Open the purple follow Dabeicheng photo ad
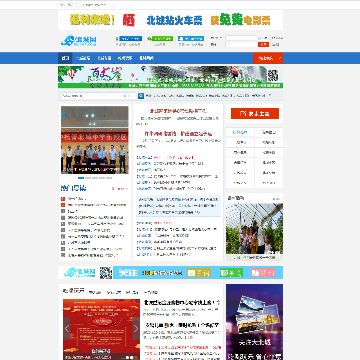Image resolution: width=360 pixels, height=360 pixels. (x=254, y=322)
